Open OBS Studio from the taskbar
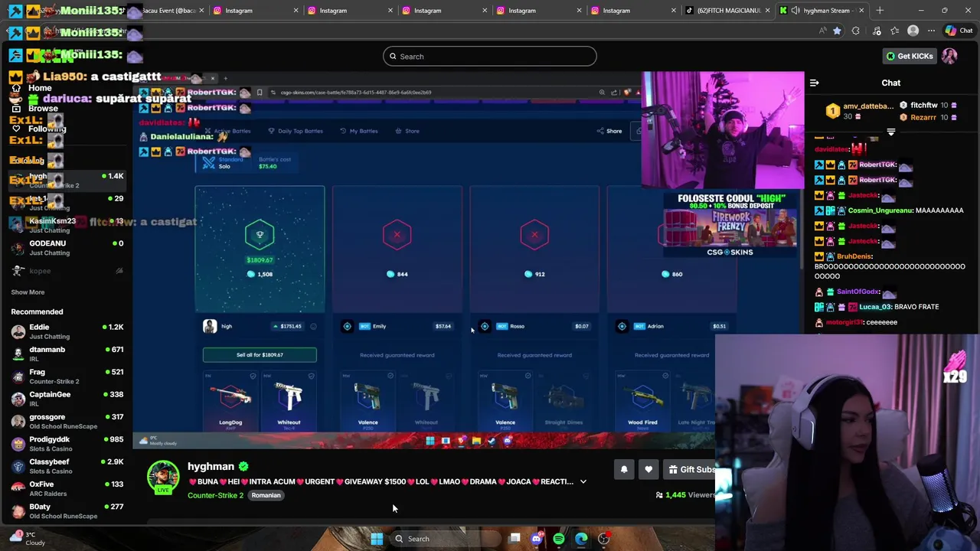The image size is (980, 551). tap(604, 539)
